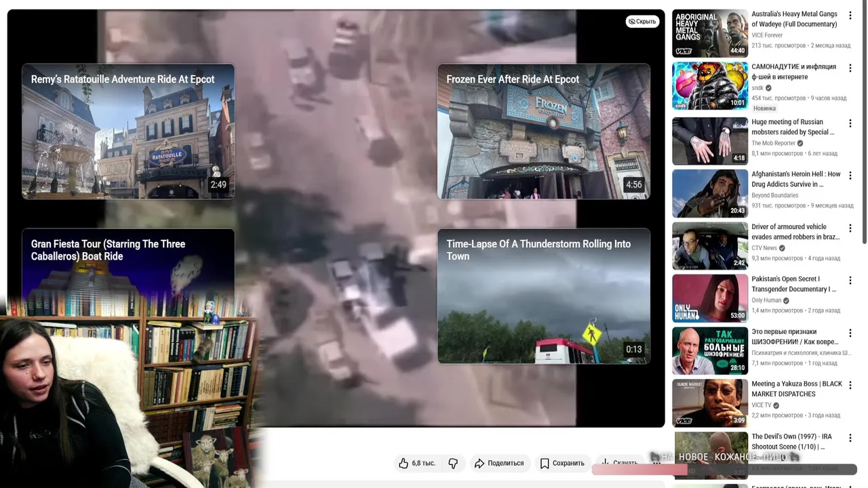The width and height of the screenshot is (868, 488).
Task: Click the webcam overlay of the streamer
Action: pos(127,393)
